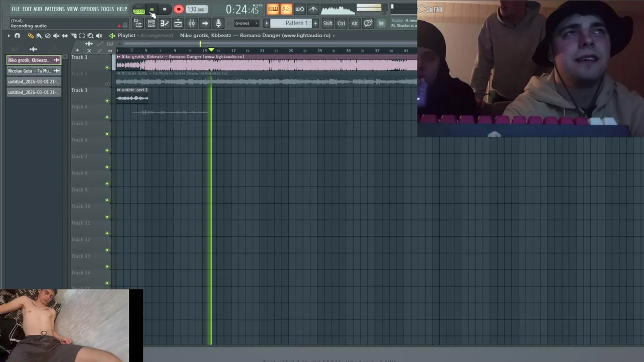Select the Delete tool
The width and height of the screenshot is (644, 362).
48,36
